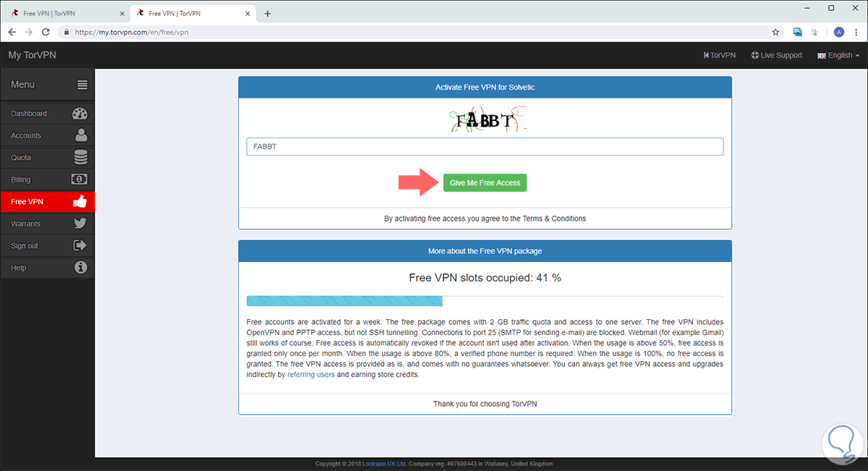Toggle the Menu hamburger icon
The height and width of the screenshot is (471, 868).
[82, 85]
